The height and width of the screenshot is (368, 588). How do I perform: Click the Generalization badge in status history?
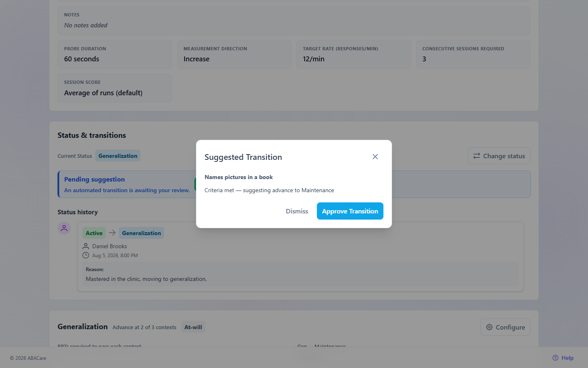click(x=141, y=233)
